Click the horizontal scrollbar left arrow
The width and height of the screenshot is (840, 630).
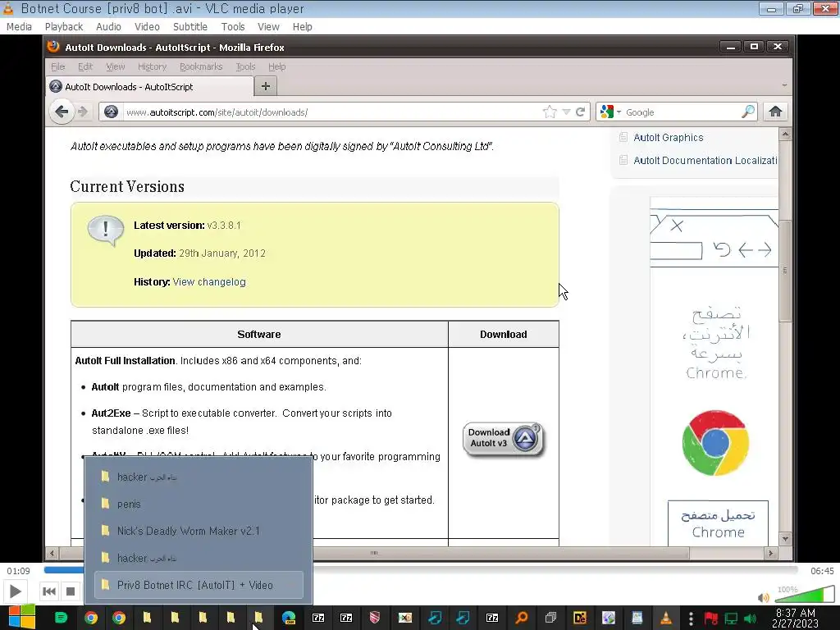(x=52, y=553)
